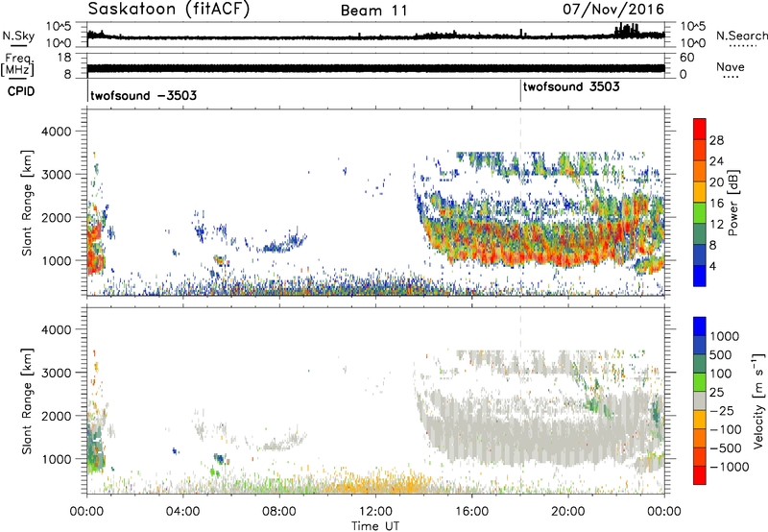Click the 'N.Search' legend label
Image resolution: width=768 pixels, height=532 pixels.
[x=741, y=36]
